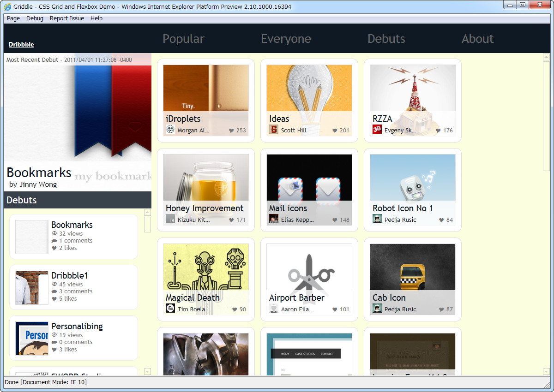Screen dimensions: 554x392
Task: Click the Debuts section header
Action: point(78,200)
